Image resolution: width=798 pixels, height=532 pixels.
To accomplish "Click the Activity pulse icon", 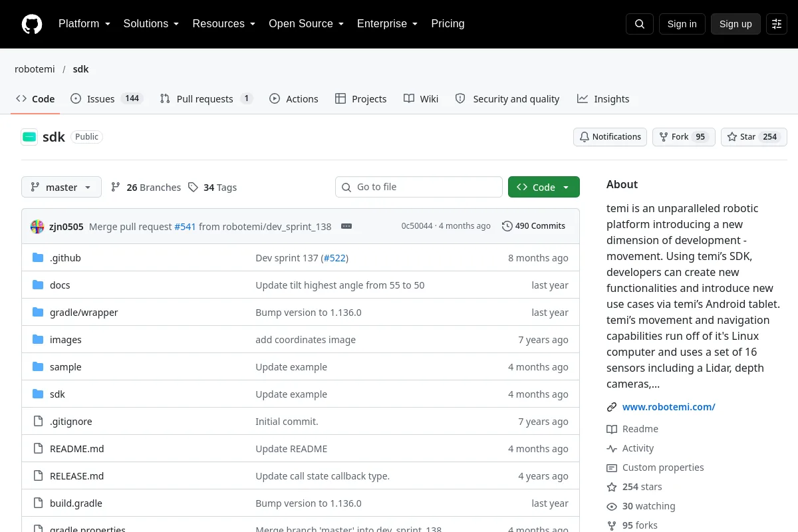I will pyautogui.click(x=612, y=449).
